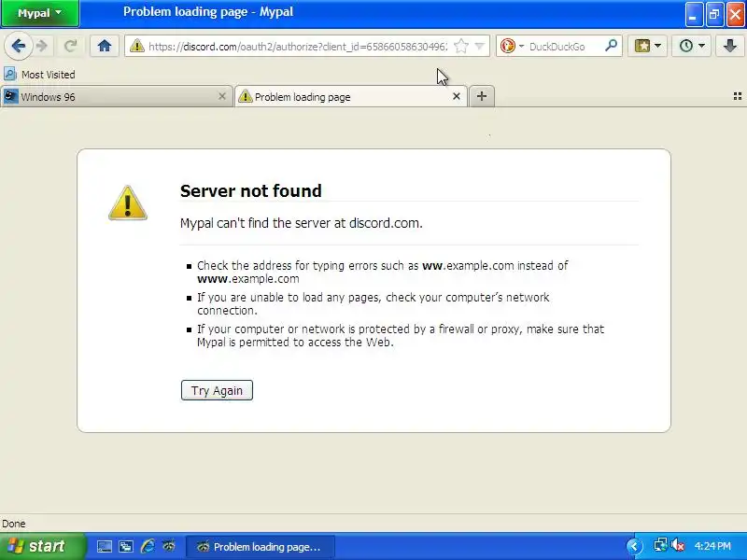Close the Problem loading page tab
The width and height of the screenshot is (747, 560).
(x=457, y=97)
